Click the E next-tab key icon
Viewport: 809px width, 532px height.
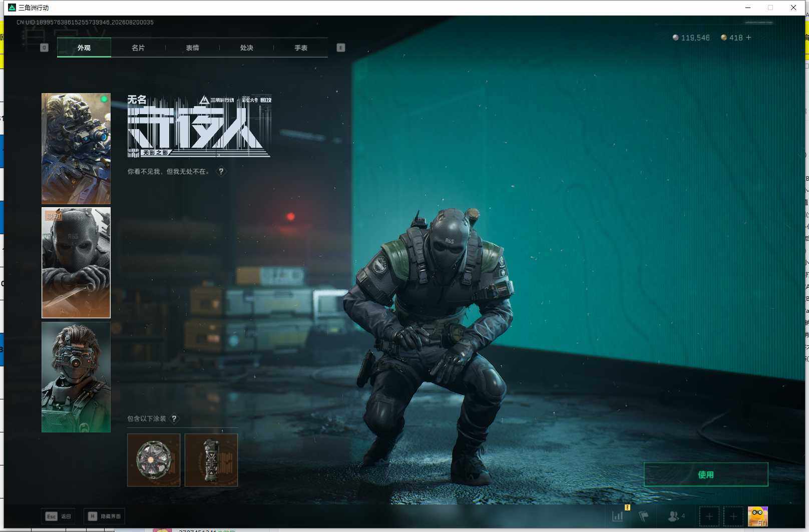coord(341,48)
